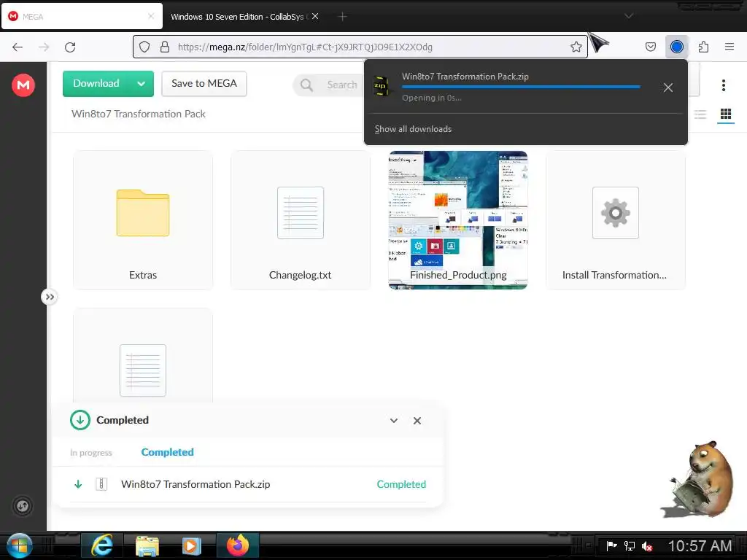Collapse the Completed transfers panel chevron

point(393,421)
